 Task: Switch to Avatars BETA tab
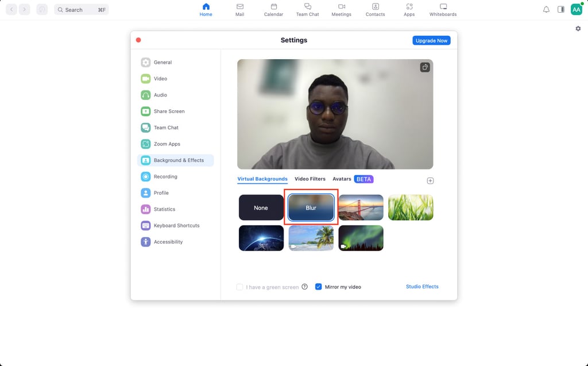[x=353, y=179]
